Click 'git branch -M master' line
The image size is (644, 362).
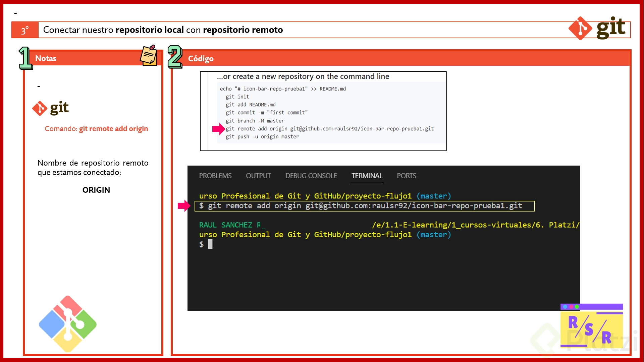[x=255, y=121]
